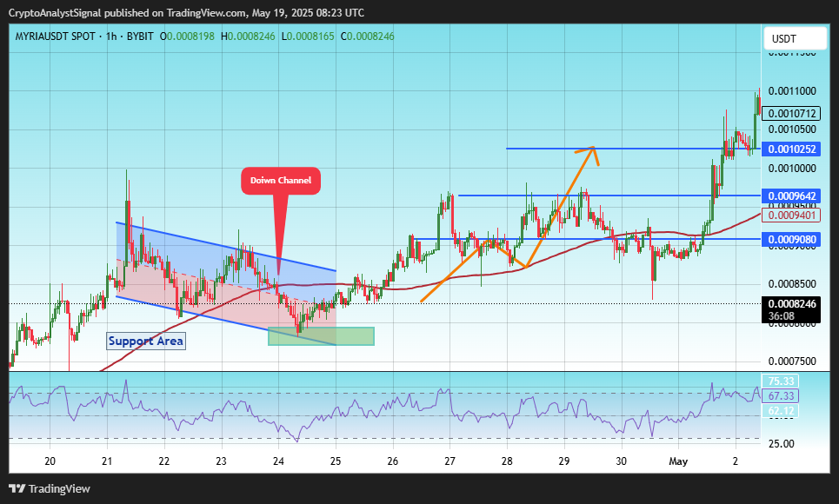Image resolution: width=839 pixels, height=504 pixels.
Task: Click the low value 0.0008165
Action: coord(310,36)
